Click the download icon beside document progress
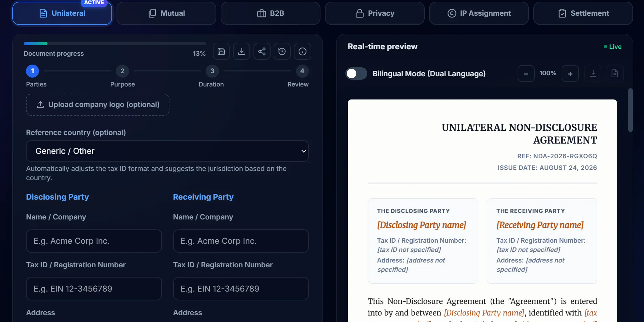Image resolution: width=644 pixels, height=322 pixels. tap(242, 52)
